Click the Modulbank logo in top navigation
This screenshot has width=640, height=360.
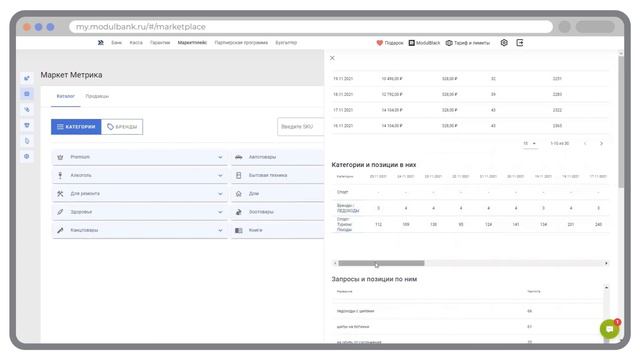click(x=100, y=42)
